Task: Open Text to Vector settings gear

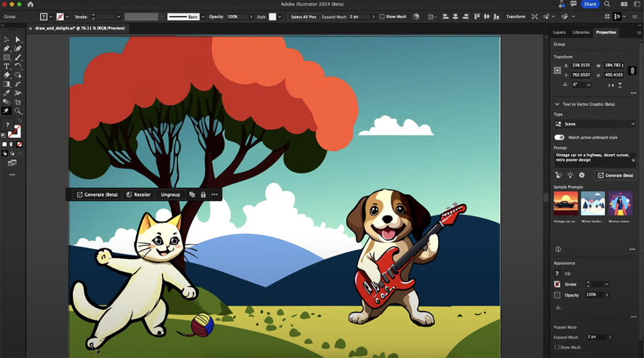Action: [581, 175]
